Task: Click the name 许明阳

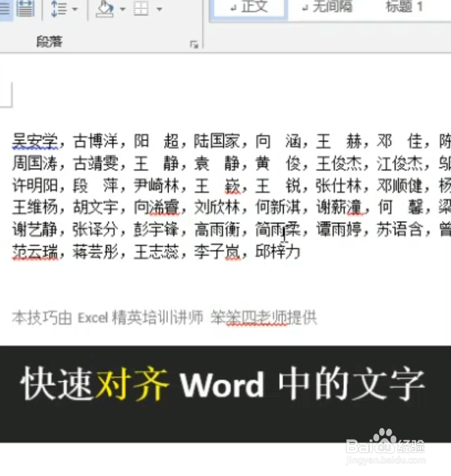Action: 35,185
